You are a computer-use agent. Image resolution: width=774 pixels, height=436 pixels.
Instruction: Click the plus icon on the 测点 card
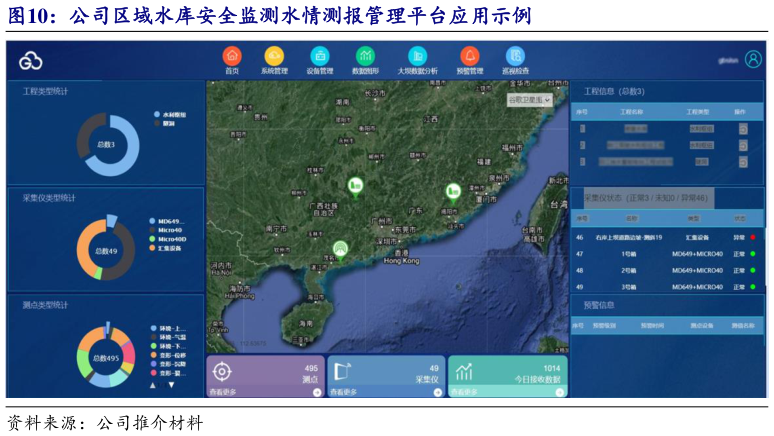(x=317, y=393)
